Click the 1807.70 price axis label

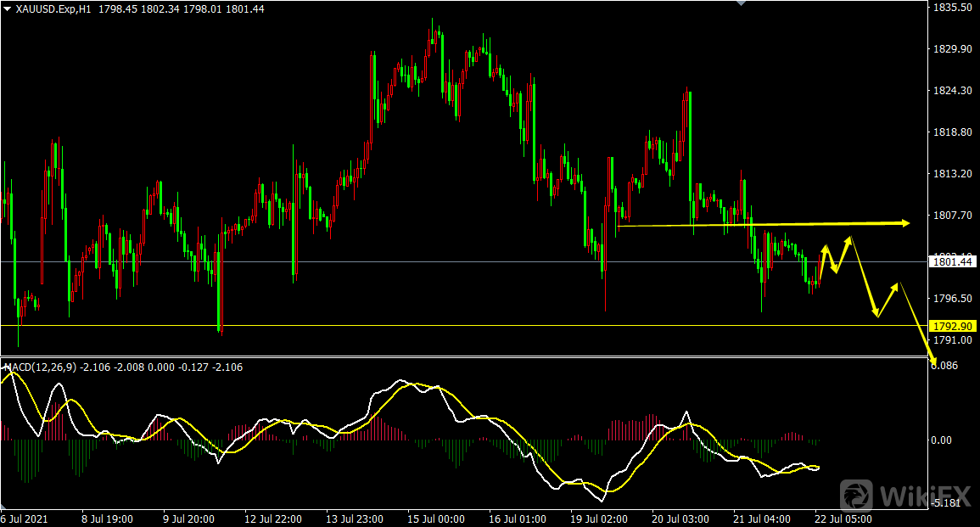coord(952,216)
